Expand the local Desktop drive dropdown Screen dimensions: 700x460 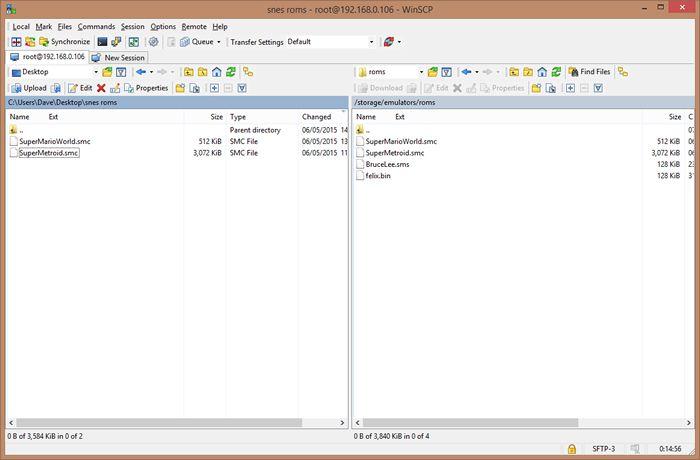[x=95, y=72]
